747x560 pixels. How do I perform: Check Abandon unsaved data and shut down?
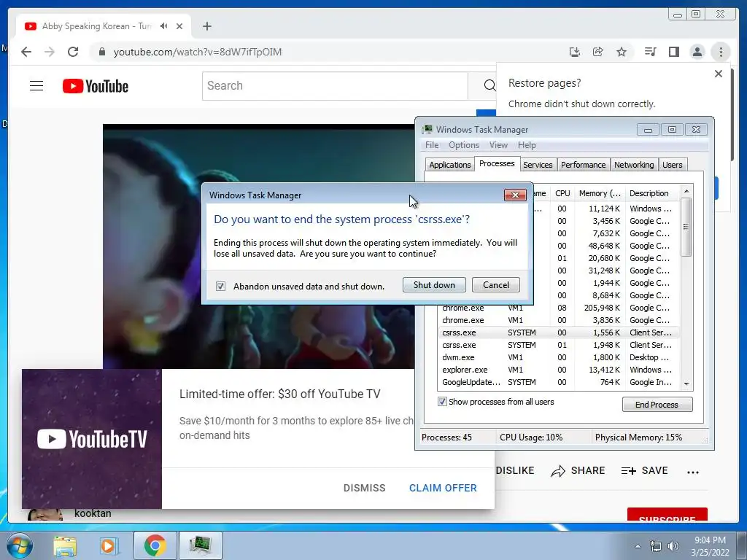220,286
